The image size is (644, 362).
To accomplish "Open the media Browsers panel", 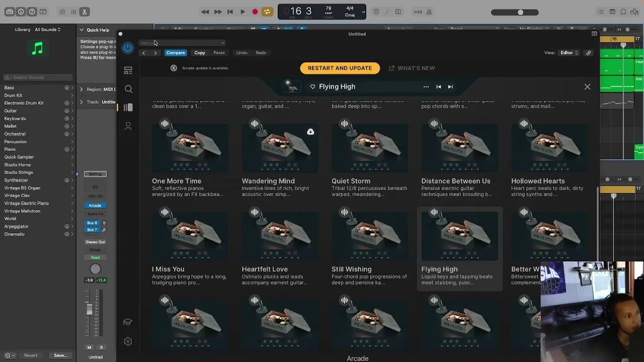I will (635, 12).
